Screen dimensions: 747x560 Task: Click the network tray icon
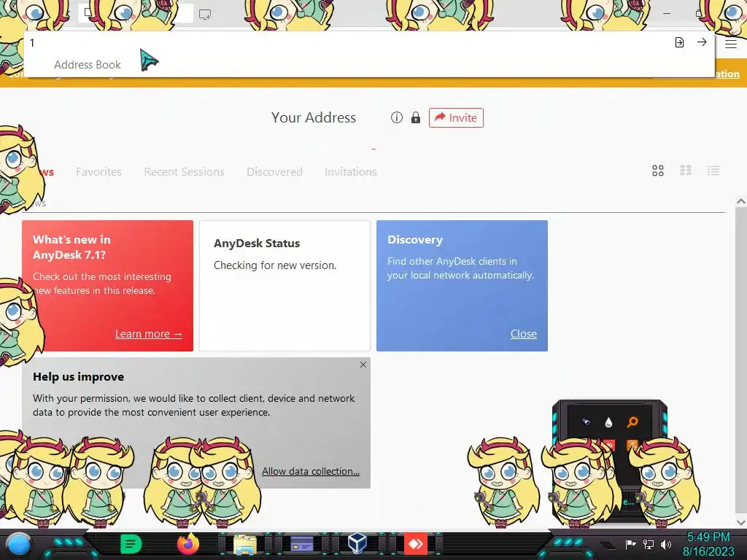pos(649,544)
